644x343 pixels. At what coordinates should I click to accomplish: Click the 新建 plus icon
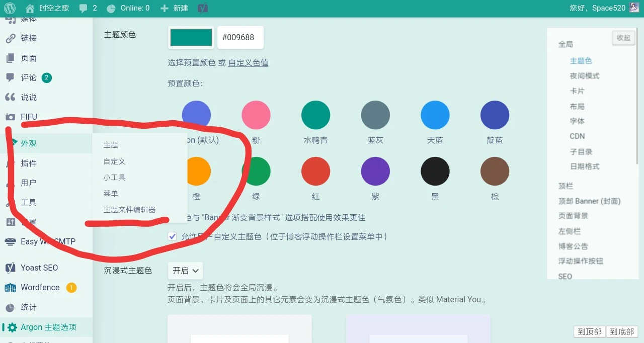click(164, 8)
